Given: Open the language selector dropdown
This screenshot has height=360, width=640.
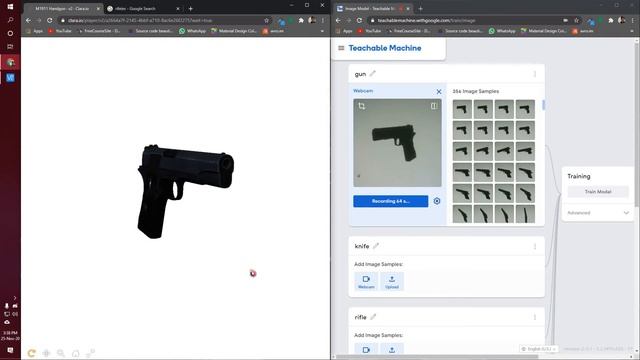Looking at the screenshot, I should (539, 349).
